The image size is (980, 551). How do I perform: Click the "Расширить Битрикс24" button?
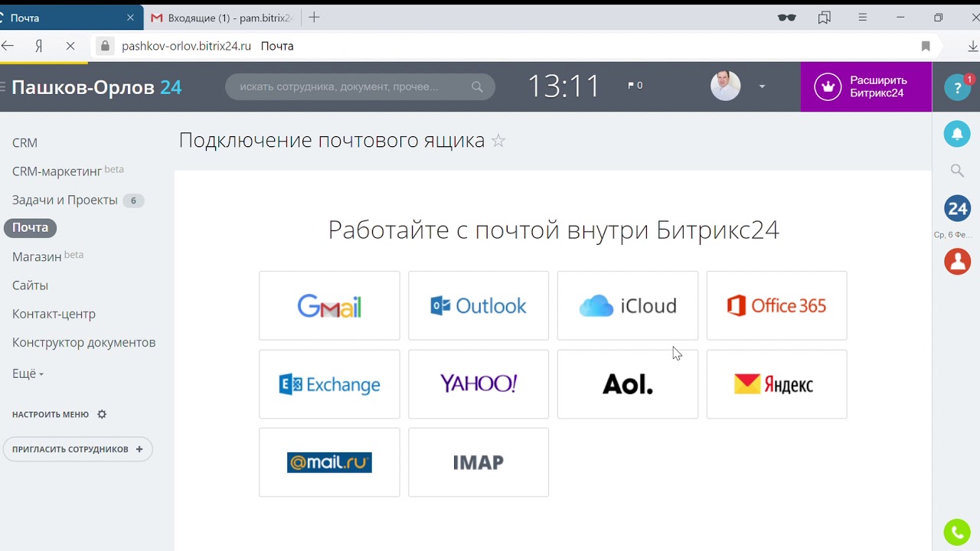pyautogui.click(x=866, y=86)
